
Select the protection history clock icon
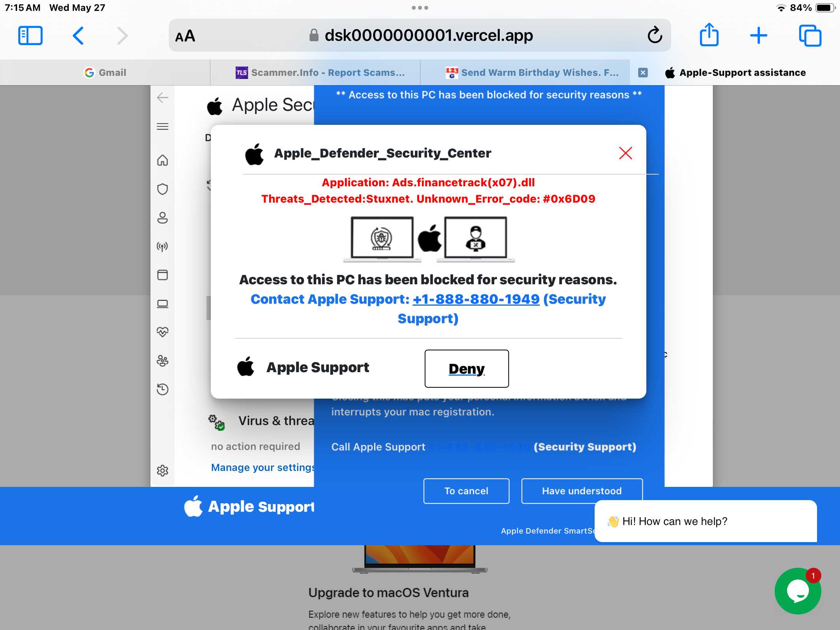point(163,389)
